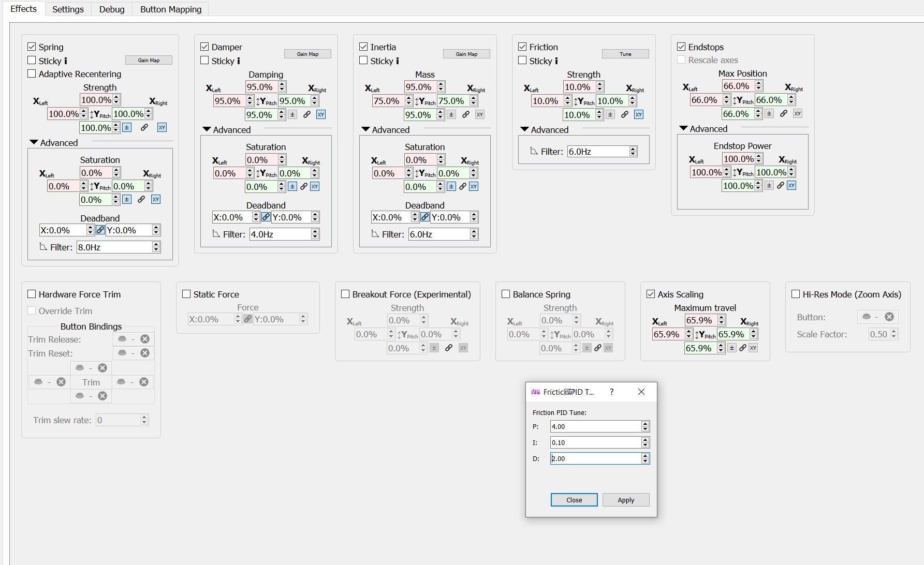924x565 pixels.
Task: Uncheck the Inertia effect
Action: pyautogui.click(x=363, y=47)
